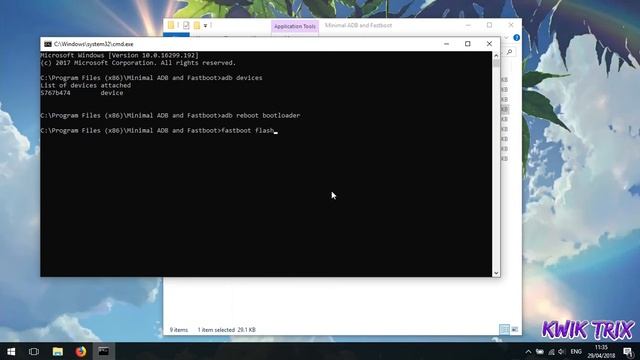
Task: Open the Customize Quick Access Toolbar dropdown in Explorer
Action: (205, 25)
